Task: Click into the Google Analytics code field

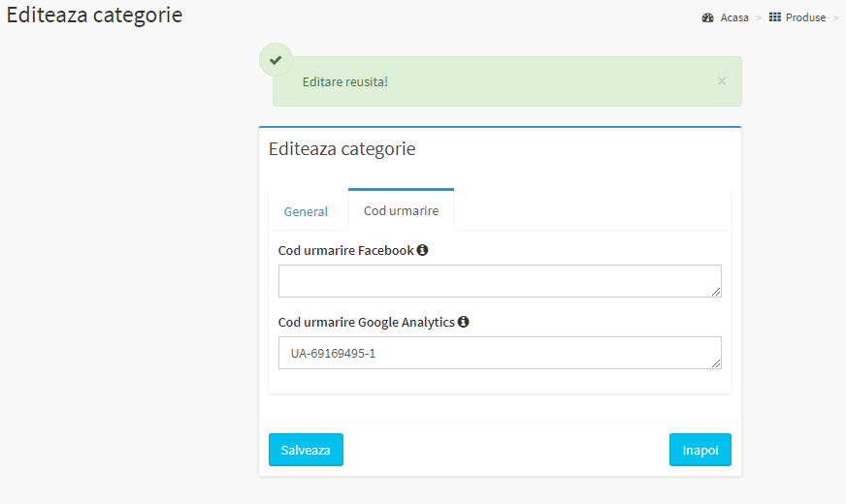Action: coord(500,353)
